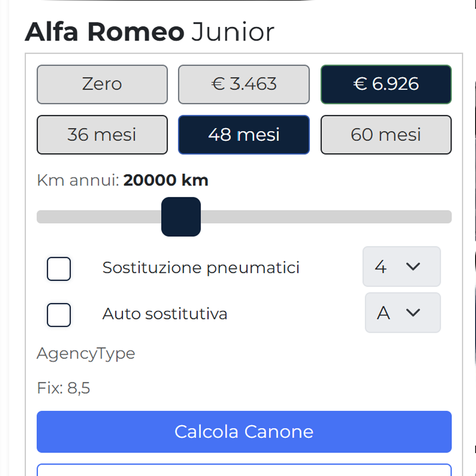Viewport: 476px width, 476px height.
Task: Open the tire count dropdown showing 4
Action: point(401,267)
